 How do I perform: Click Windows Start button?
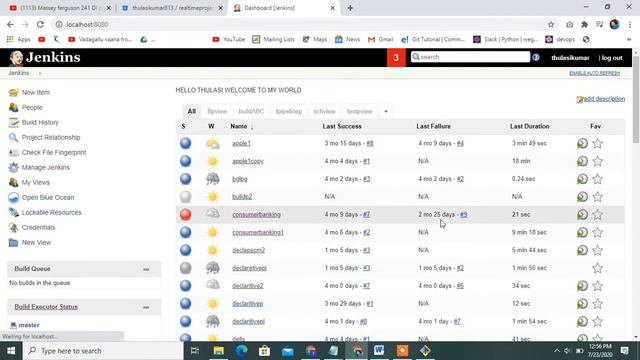pyautogui.click(x=11, y=351)
